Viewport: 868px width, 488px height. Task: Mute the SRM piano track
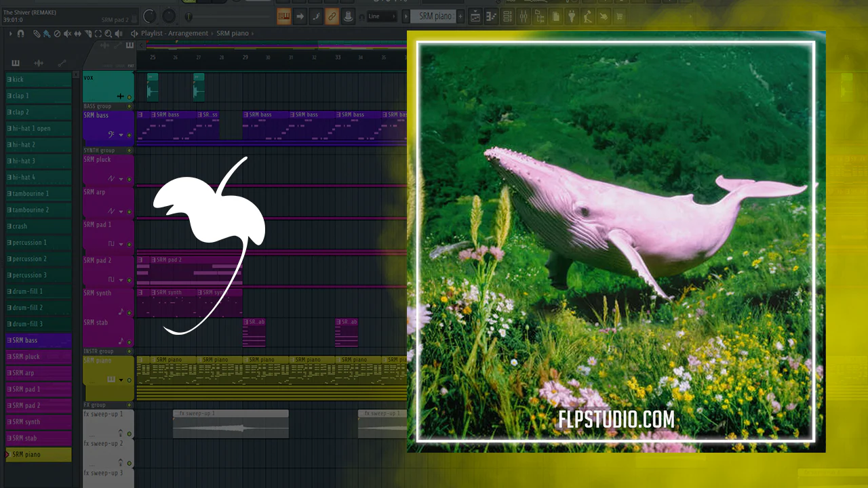tap(130, 380)
